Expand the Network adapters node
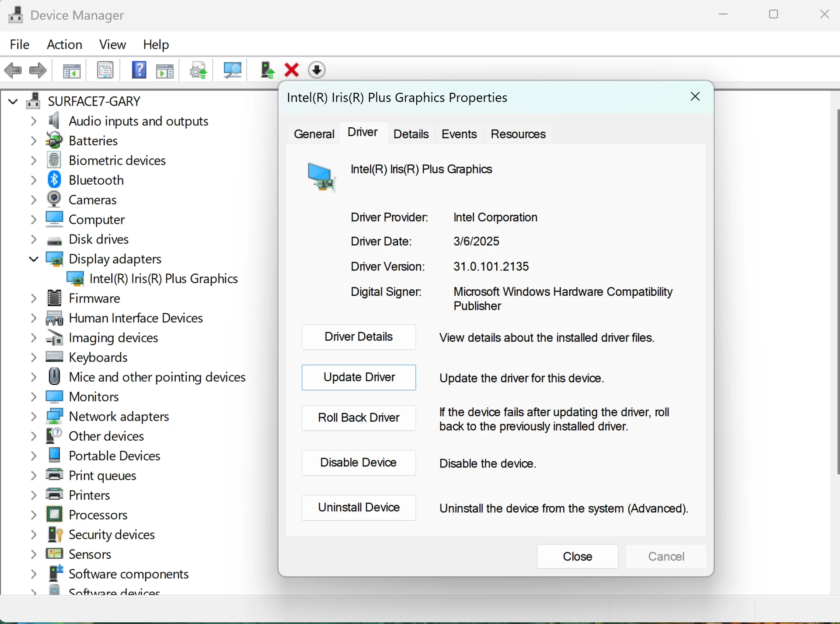The width and height of the screenshot is (840, 624). (x=34, y=417)
